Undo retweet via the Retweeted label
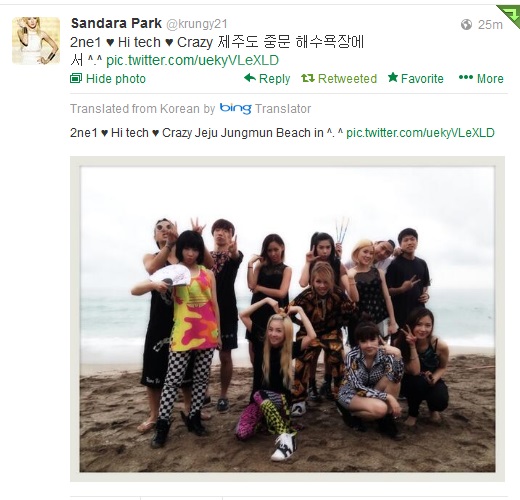Image resolution: width=520 pixels, height=500 pixels. (347, 79)
